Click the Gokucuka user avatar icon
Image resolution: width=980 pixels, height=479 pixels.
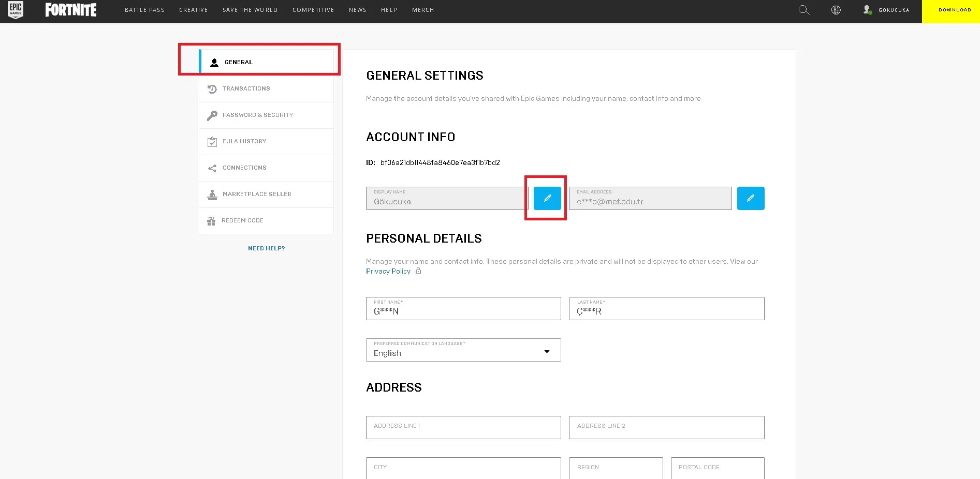pos(867,10)
